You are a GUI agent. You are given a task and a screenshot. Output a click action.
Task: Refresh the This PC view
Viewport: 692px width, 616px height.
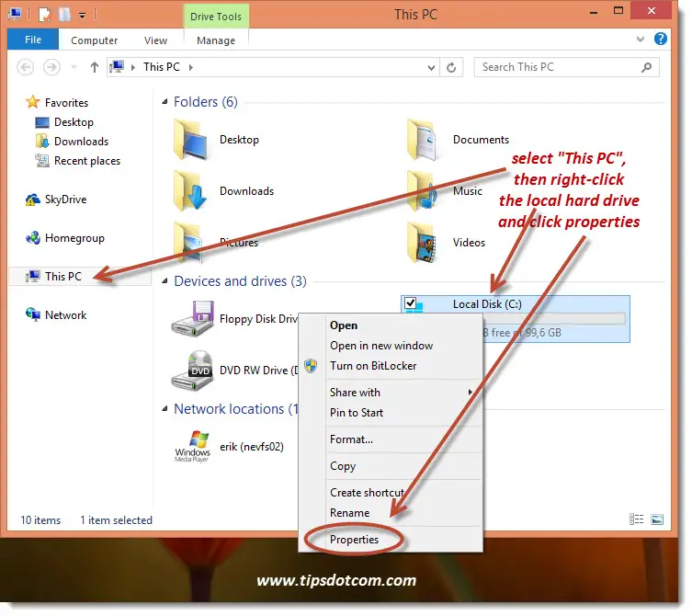pos(451,67)
